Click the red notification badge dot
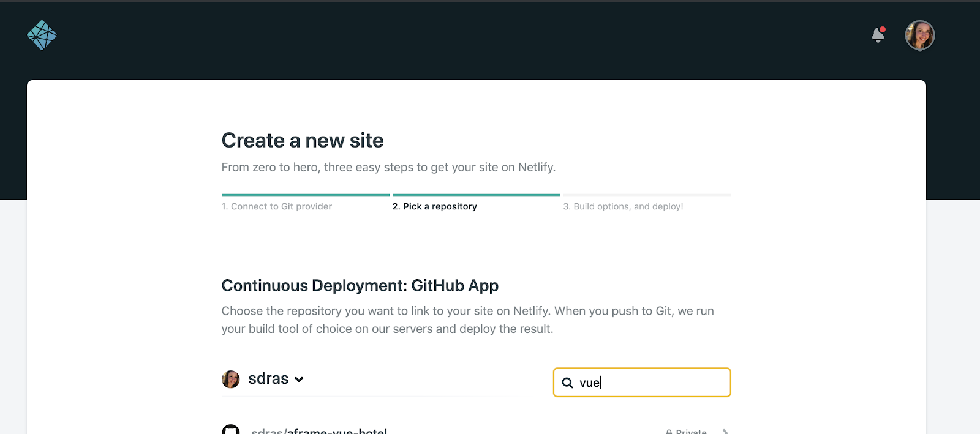The width and height of the screenshot is (980, 434). point(883,29)
